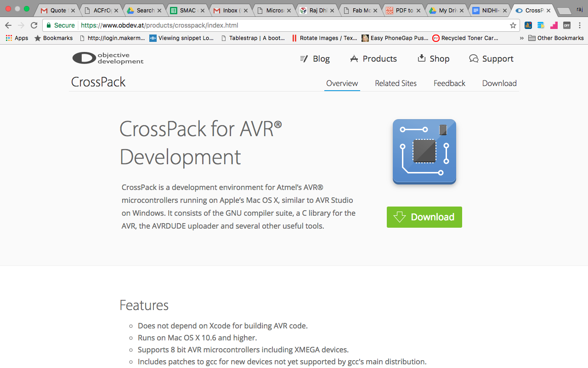This screenshot has height=368, width=588.
Task: Click the large CrossPack circuit app icon
Action: pos(424,152)
